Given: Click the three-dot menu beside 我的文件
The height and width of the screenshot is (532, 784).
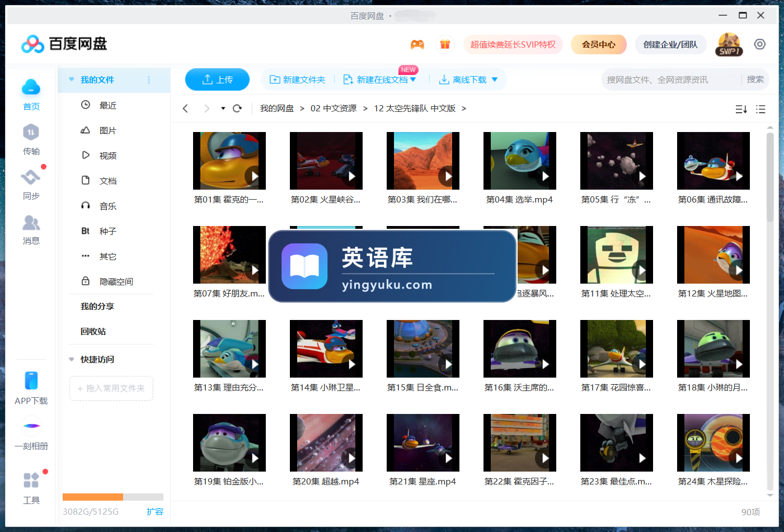Looking at the screenshot, I should click(x=149, y=80).
